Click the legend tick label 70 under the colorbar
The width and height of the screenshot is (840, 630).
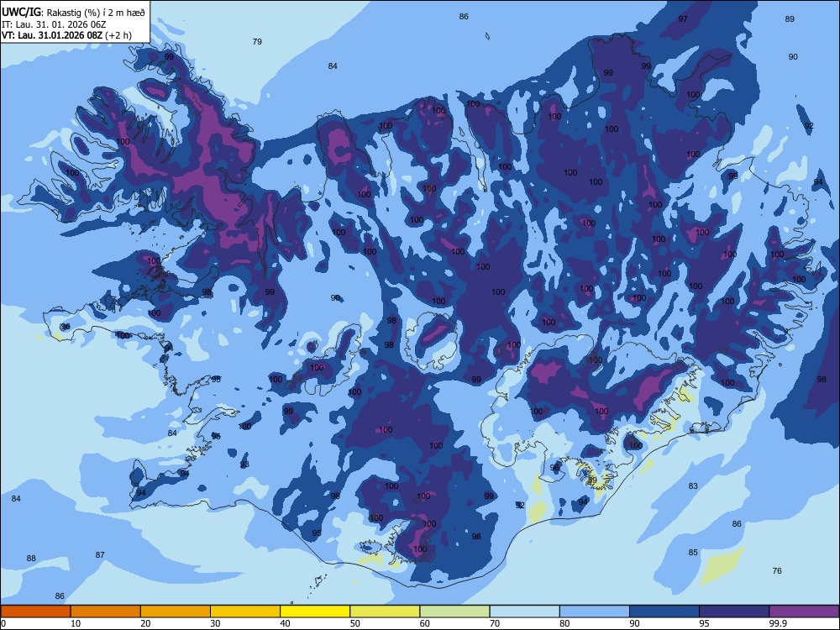(495, 623)
